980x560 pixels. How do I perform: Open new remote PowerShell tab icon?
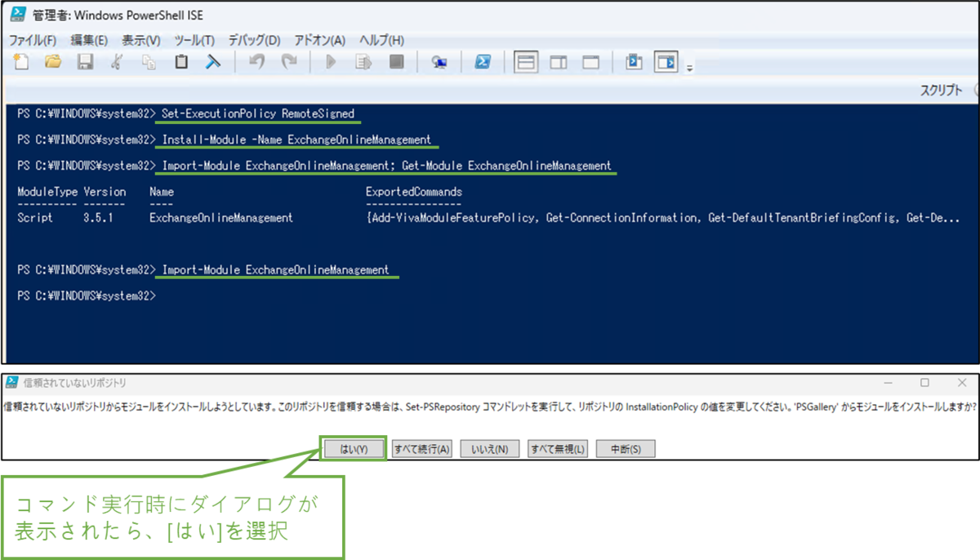(439, 62)
